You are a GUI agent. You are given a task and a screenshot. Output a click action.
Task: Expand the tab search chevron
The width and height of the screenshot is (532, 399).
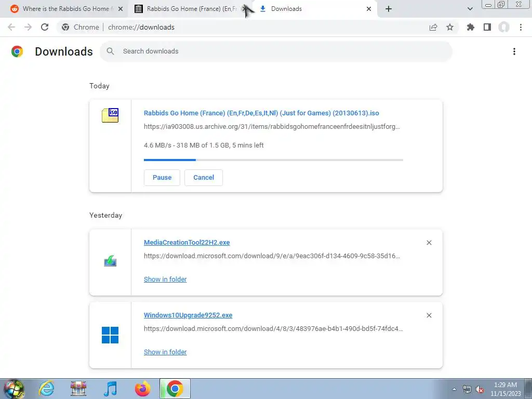point(470,9)
